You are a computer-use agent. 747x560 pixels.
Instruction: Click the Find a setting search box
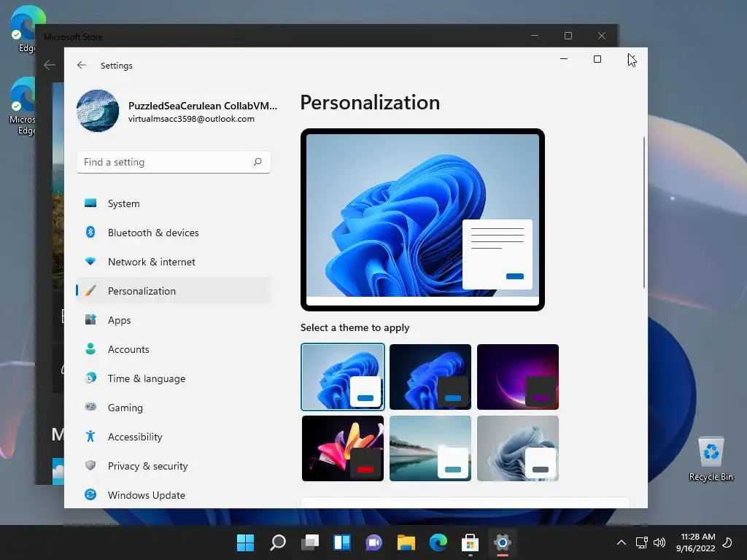(174, 162)
